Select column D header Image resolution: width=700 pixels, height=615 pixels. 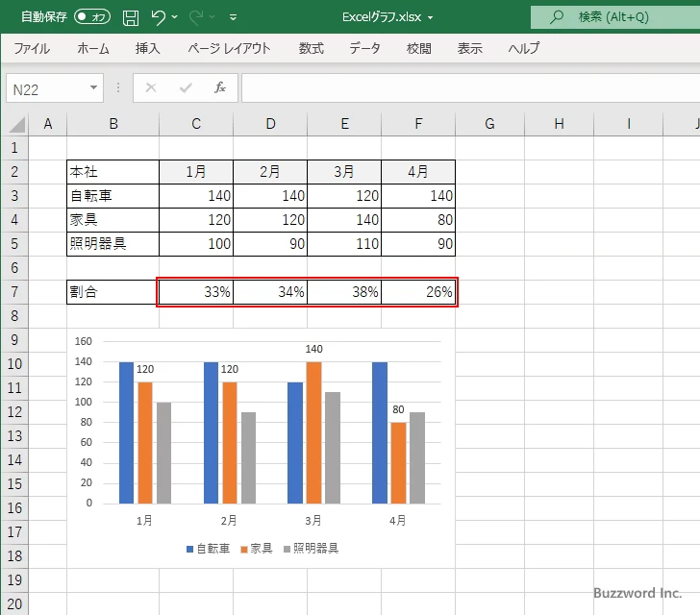[x=270, y=124]
